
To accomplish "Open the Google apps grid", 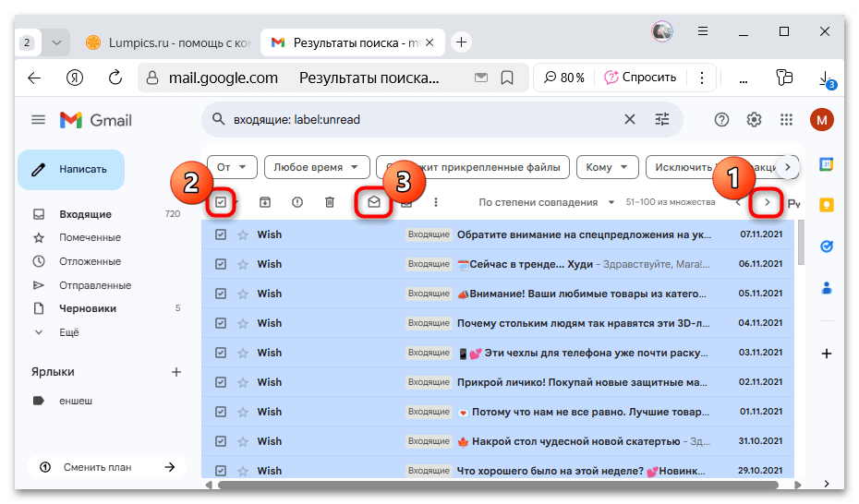I will (x=786, y=119).
